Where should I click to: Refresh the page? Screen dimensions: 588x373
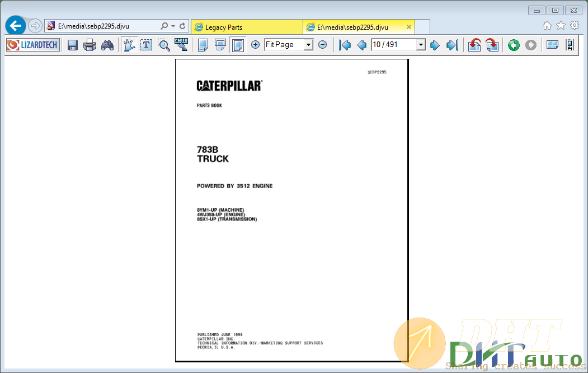182,26
